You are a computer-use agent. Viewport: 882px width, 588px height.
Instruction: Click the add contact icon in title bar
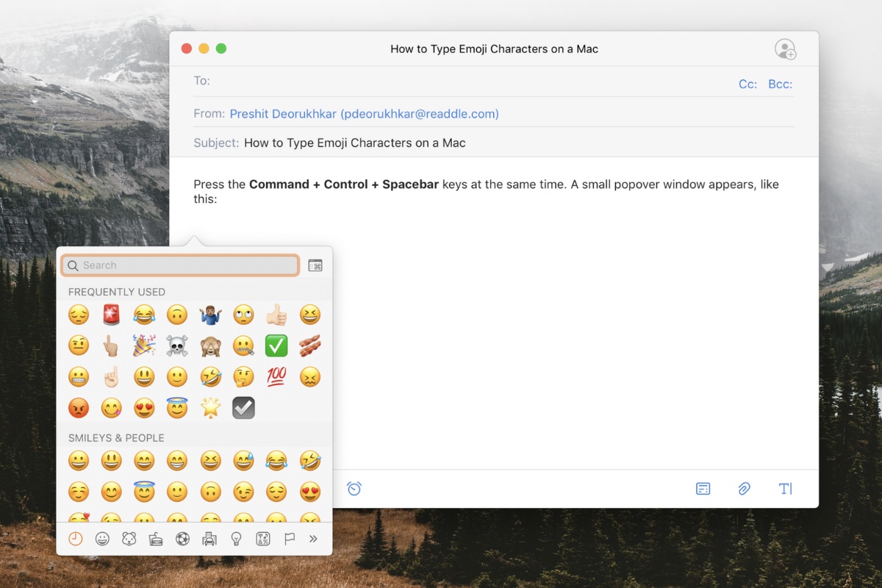coord(785,49)
